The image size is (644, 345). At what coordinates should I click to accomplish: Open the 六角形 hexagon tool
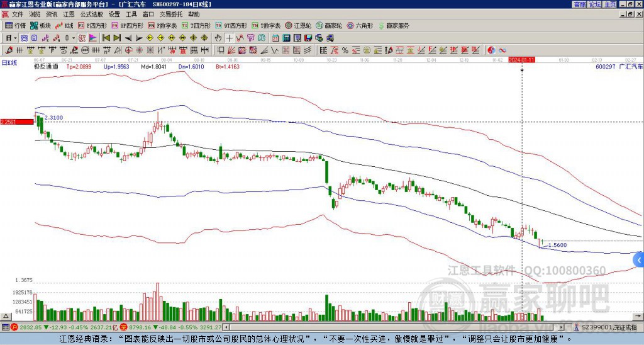[x=360, y=25]
